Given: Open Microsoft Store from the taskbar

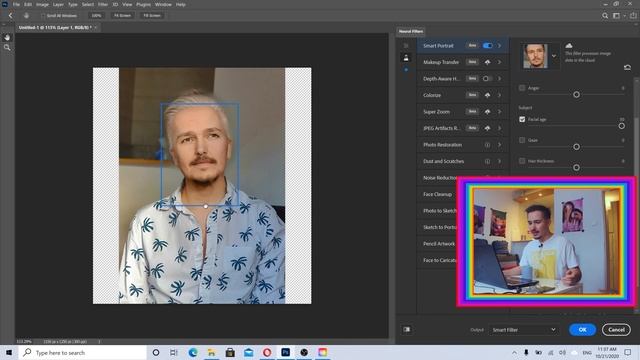Looking at the screenshot, I should (x=230, y=352).
